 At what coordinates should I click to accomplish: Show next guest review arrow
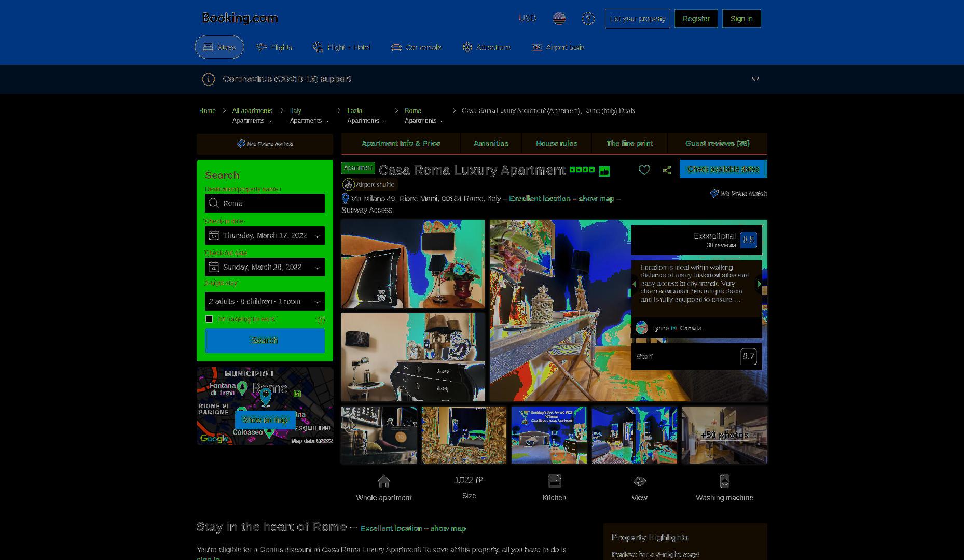759,284
